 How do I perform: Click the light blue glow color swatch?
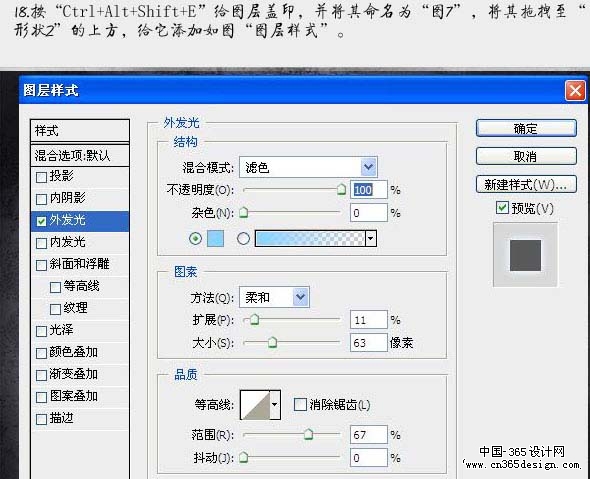click(x=216, y=239)
